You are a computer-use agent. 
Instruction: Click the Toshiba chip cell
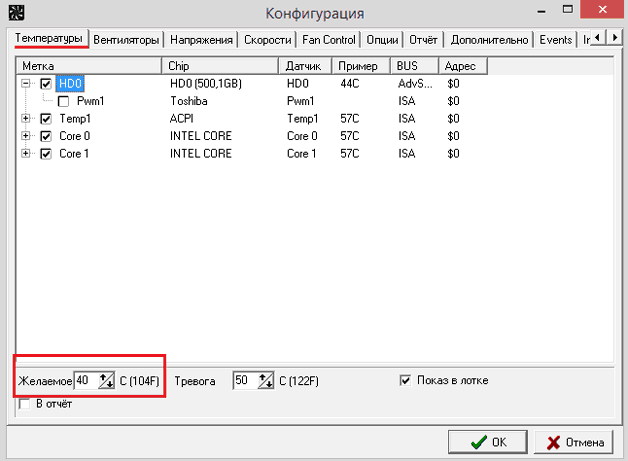189,101
